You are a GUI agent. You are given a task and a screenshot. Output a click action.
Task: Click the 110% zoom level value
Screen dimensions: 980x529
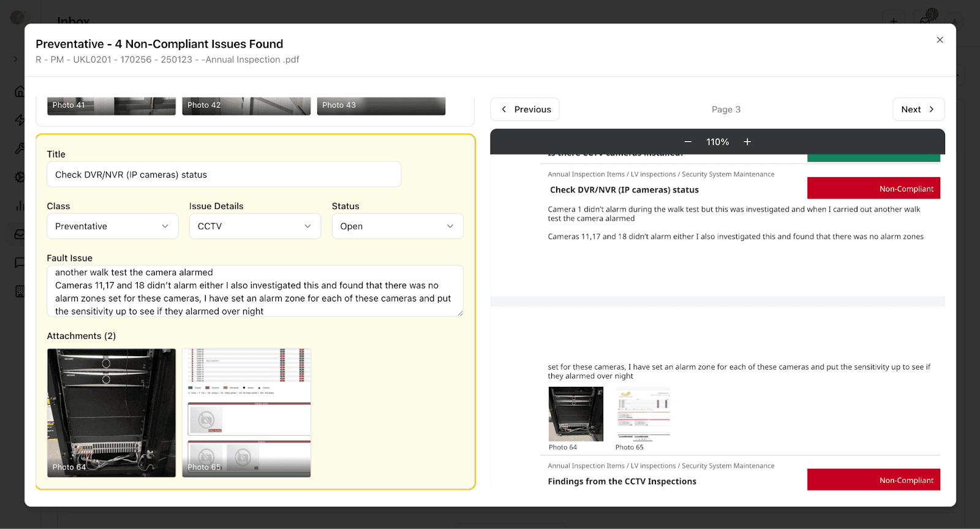click(x=717, y=142)
